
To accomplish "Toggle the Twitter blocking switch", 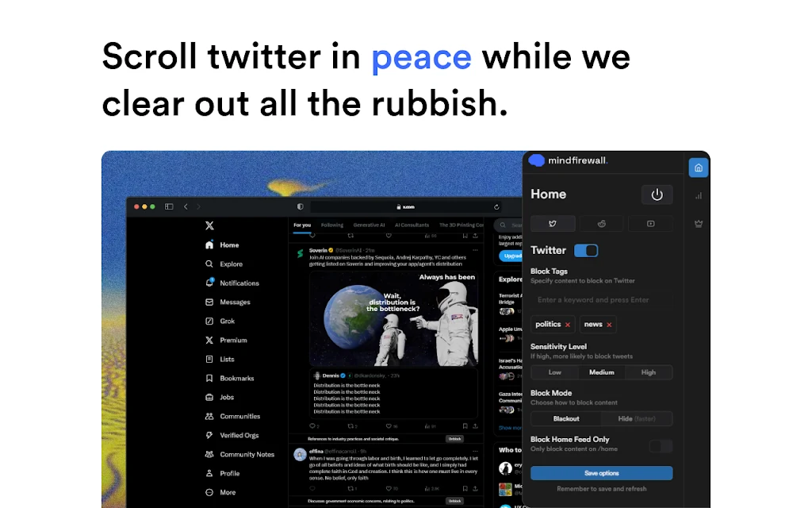I will pyautogui.click(x=586, y=250).
